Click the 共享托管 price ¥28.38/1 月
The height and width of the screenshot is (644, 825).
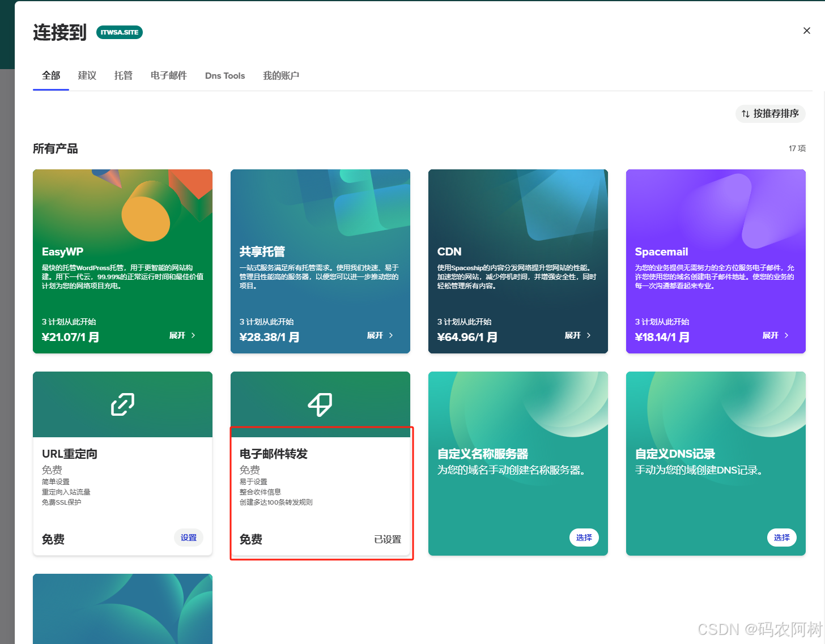(x=270, y=337)
